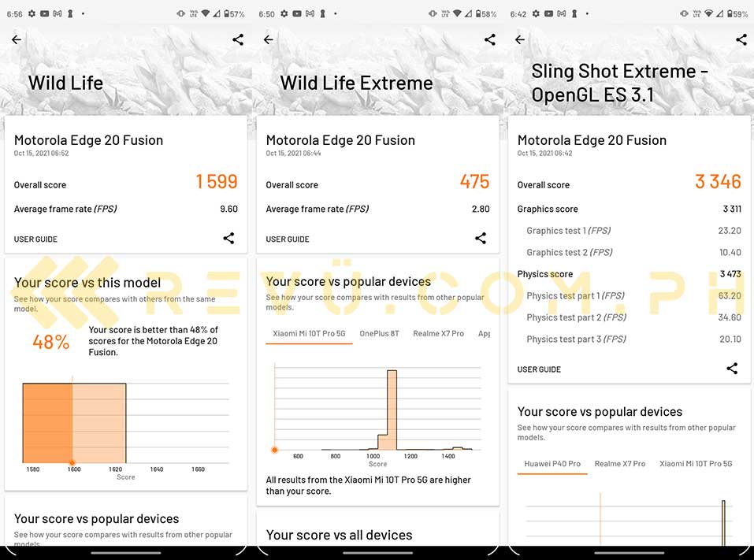754x560 pixels.
Task: Tap the Graphics test 1 value 23.20
Action: pyautogui.click(x=730, y=231)
